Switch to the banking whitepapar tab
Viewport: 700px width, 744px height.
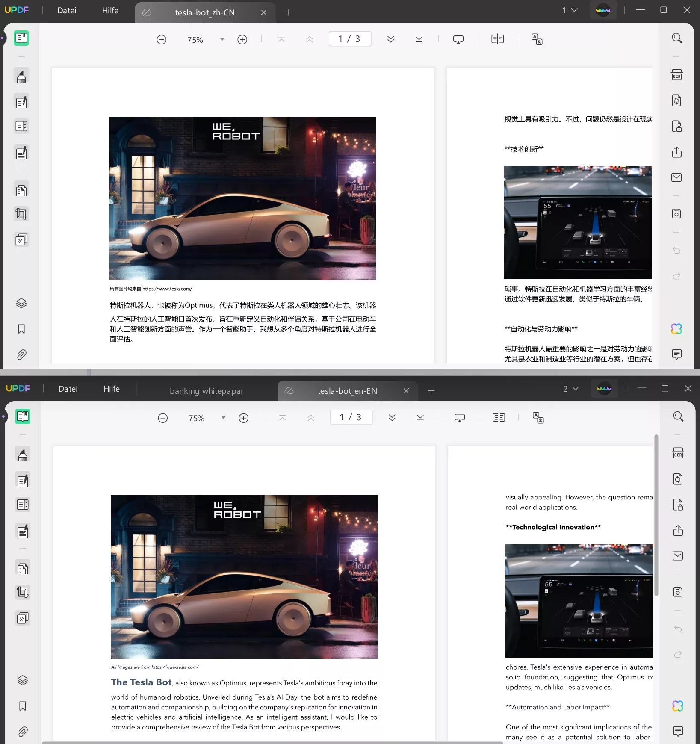[206, 390]
